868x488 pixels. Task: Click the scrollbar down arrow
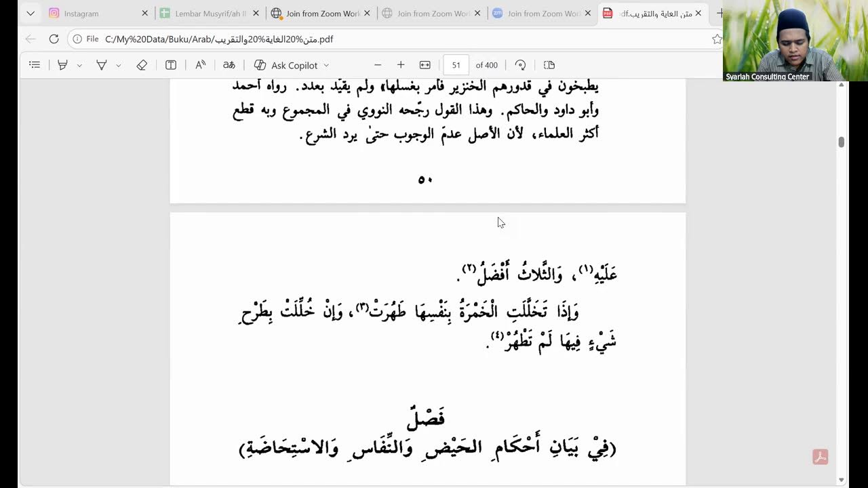click(842, 481)
